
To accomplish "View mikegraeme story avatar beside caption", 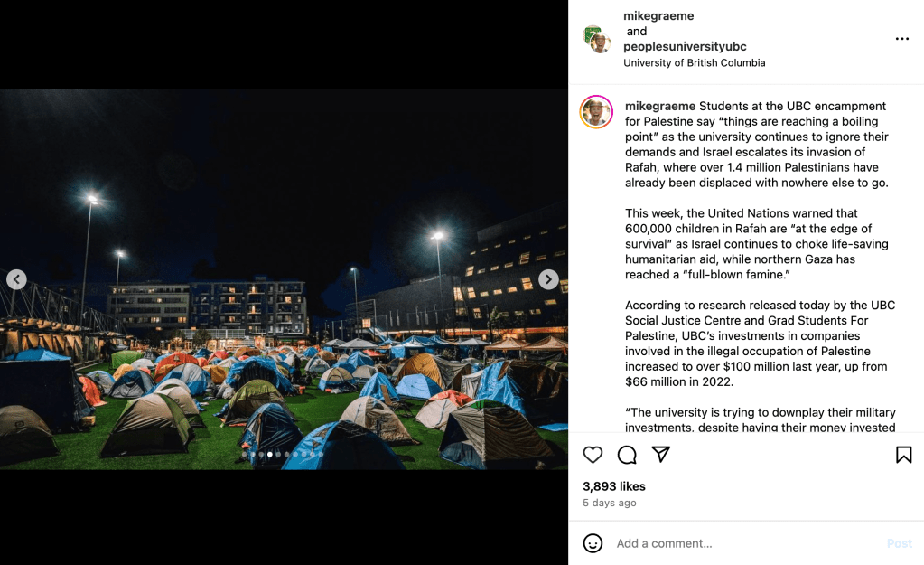I will [x=596, y=111].
